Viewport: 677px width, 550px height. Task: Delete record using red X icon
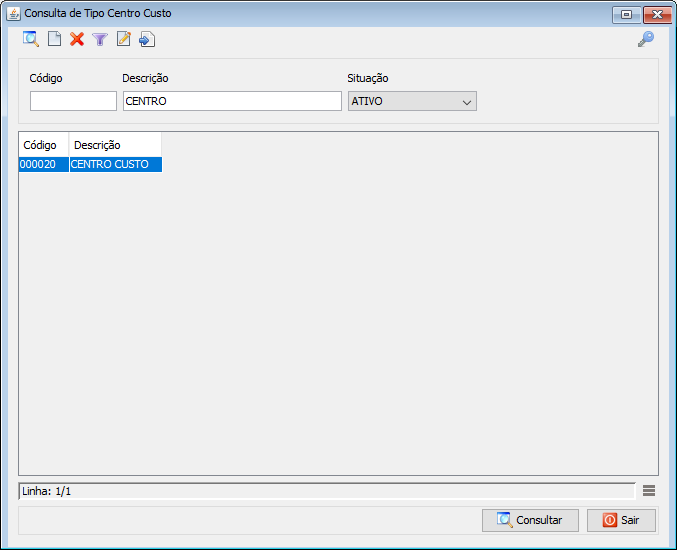[x=77, y=39]
